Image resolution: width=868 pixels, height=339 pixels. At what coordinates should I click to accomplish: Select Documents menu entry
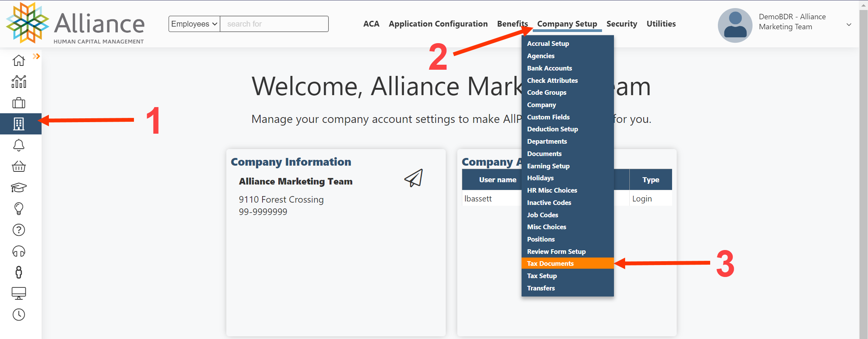[x=567, y=154]
